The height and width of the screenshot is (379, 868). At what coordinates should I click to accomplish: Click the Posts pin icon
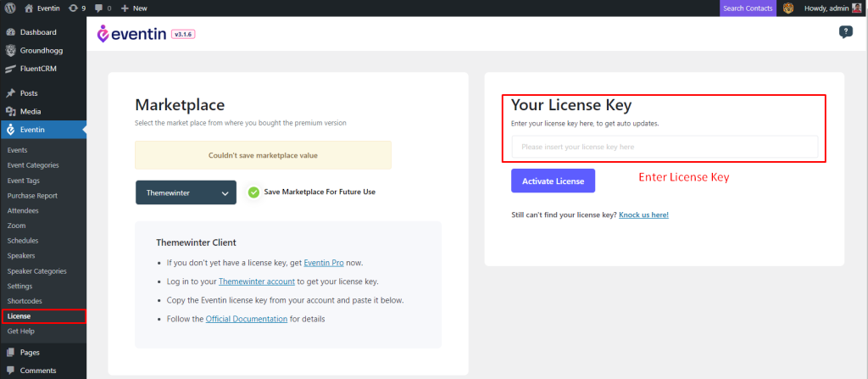coord(10,93)
